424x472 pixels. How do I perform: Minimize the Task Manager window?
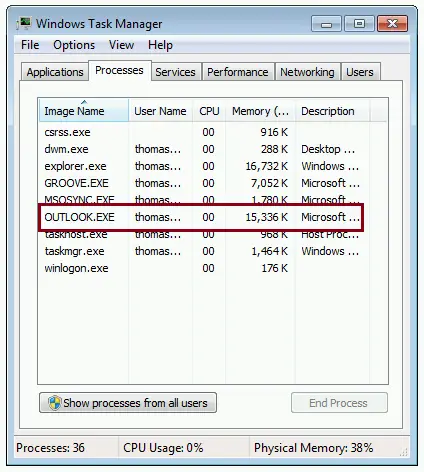click(326, 24)
